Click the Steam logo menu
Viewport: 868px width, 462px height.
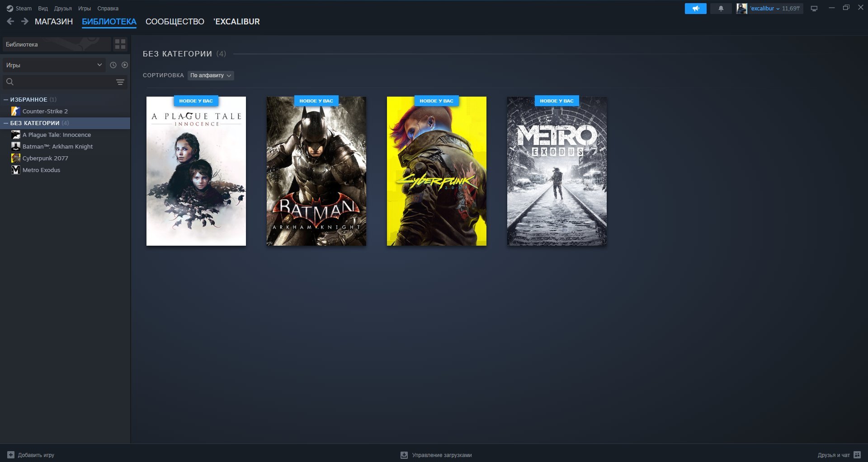click(19, 8)
